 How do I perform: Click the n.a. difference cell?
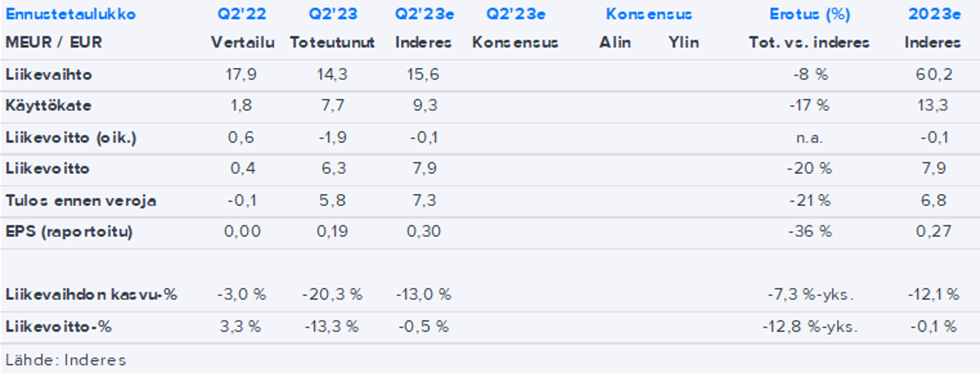810,137
